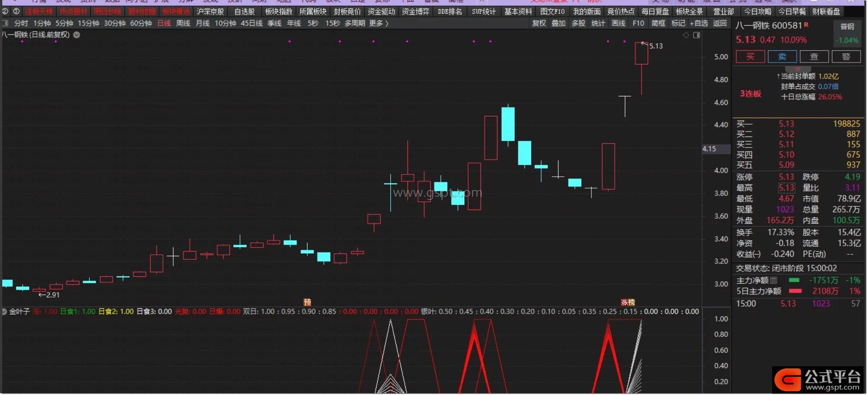Add stock via +自选
The width and height of the screenshot is (868, 395).
point(699,23)
